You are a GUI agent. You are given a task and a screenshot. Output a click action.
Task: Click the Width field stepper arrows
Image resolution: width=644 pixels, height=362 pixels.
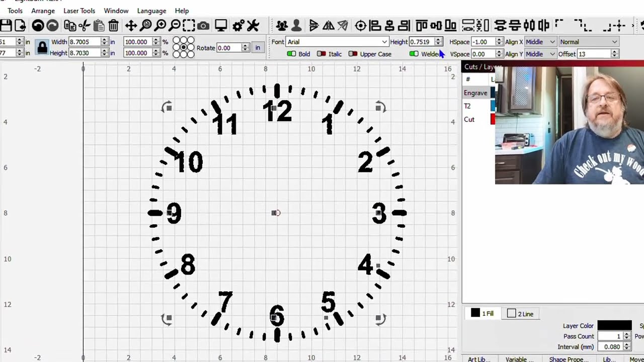point(104,42)
